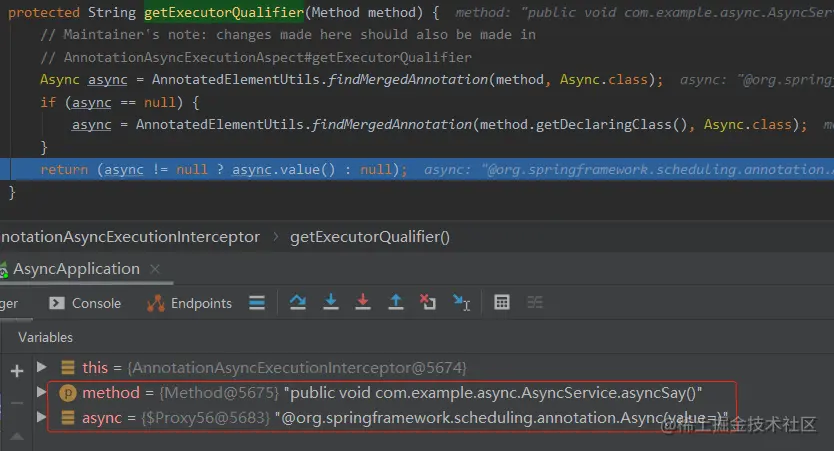Expand the 'async' variable node

(41, 417)
